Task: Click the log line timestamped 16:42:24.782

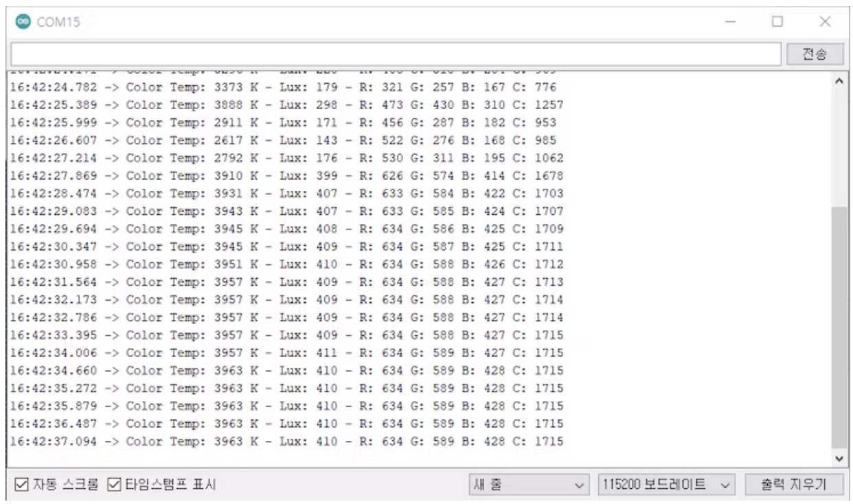Action: coord(285,87)
